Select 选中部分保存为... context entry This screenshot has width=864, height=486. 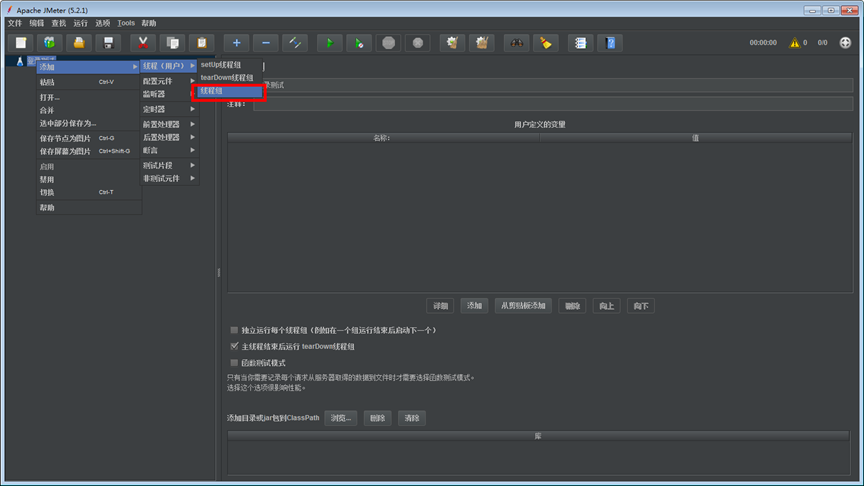pyautogui.click(x=88, y=123)
